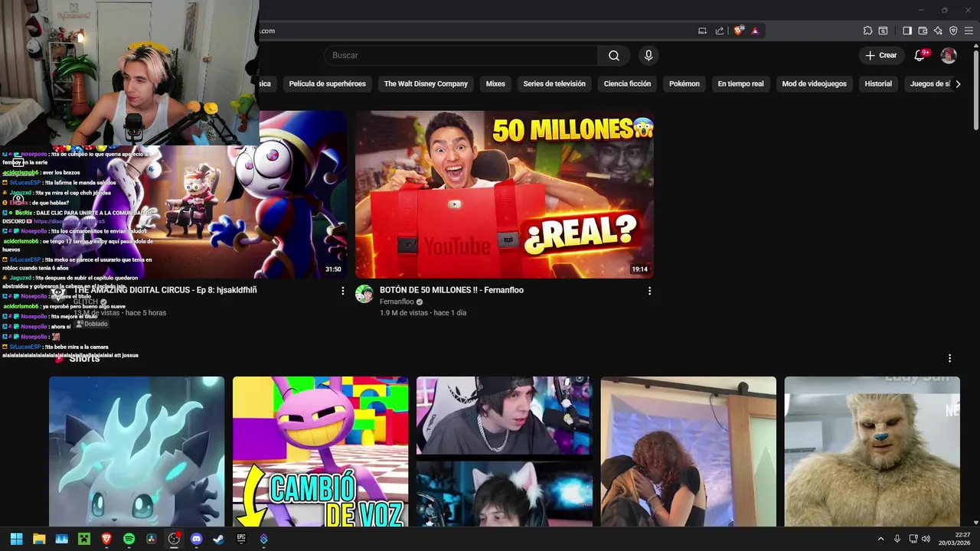Viewport: 980px width, 551px height.
Task: Select the Series de televisión chip
Action: click(x=554, y=83)
